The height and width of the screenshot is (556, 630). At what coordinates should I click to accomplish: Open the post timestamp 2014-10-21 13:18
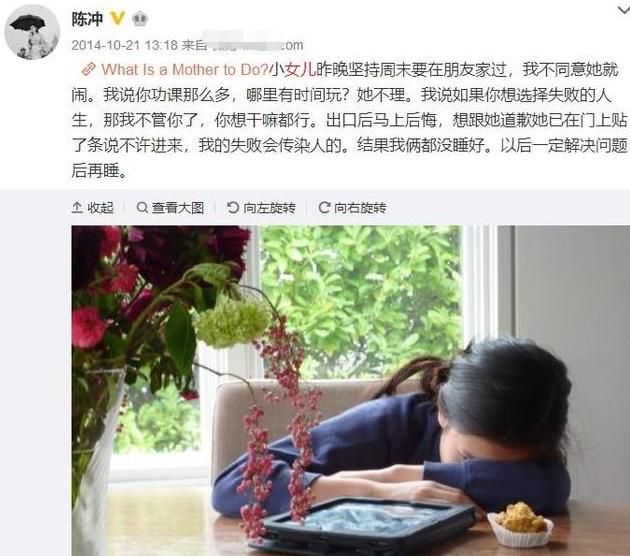point(125,45)
